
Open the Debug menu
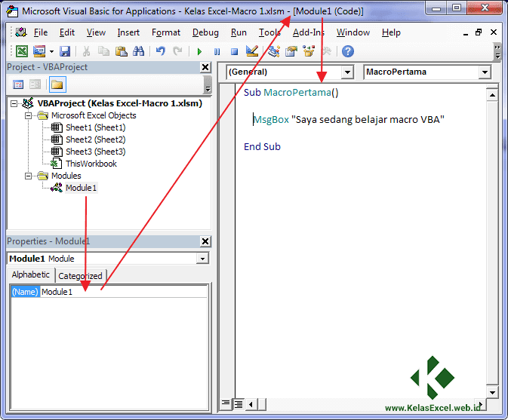click(x=205, y=32)
